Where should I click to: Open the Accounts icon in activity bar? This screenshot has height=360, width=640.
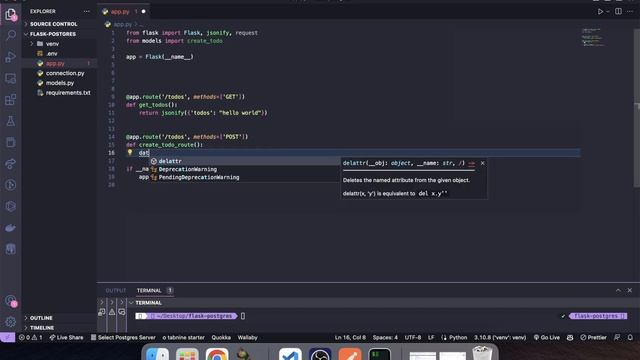pos(11,301)
